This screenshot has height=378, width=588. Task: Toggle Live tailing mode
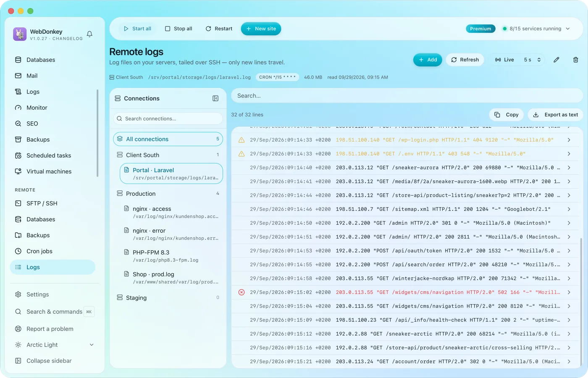(x=504, y=60)
